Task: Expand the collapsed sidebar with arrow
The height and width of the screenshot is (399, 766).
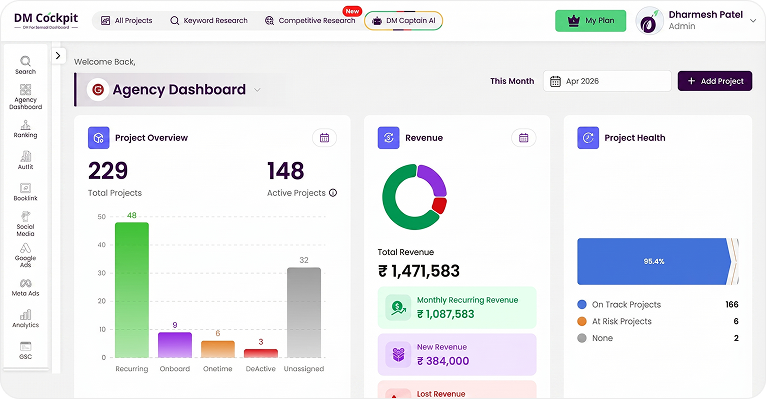Action: (x=58, y=56)
